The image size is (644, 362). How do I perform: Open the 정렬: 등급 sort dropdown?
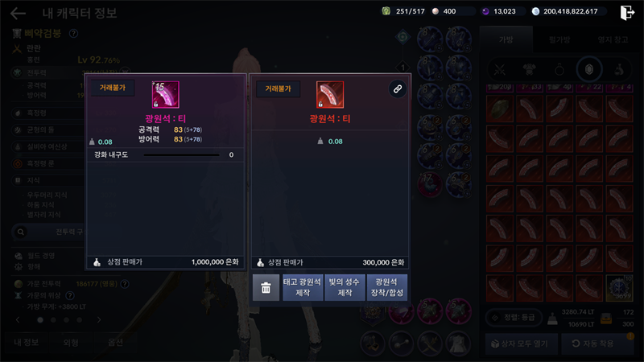(x=514, y=317)
